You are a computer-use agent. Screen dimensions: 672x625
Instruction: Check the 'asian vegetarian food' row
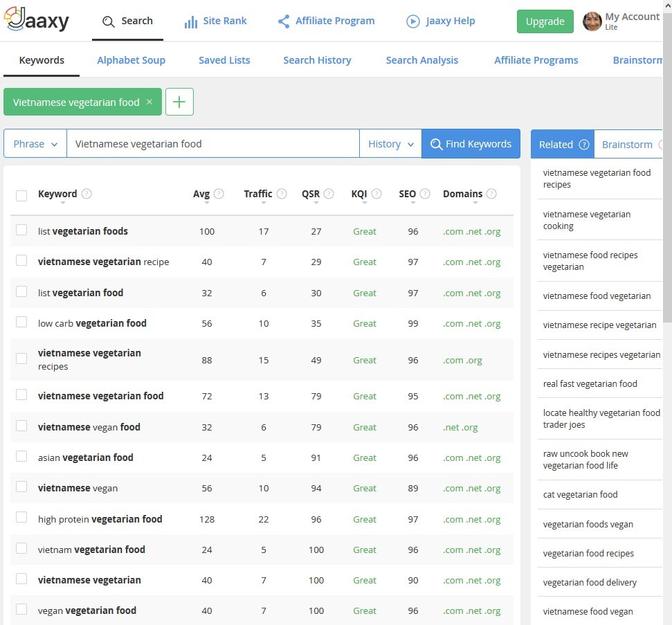click(21, 456)
